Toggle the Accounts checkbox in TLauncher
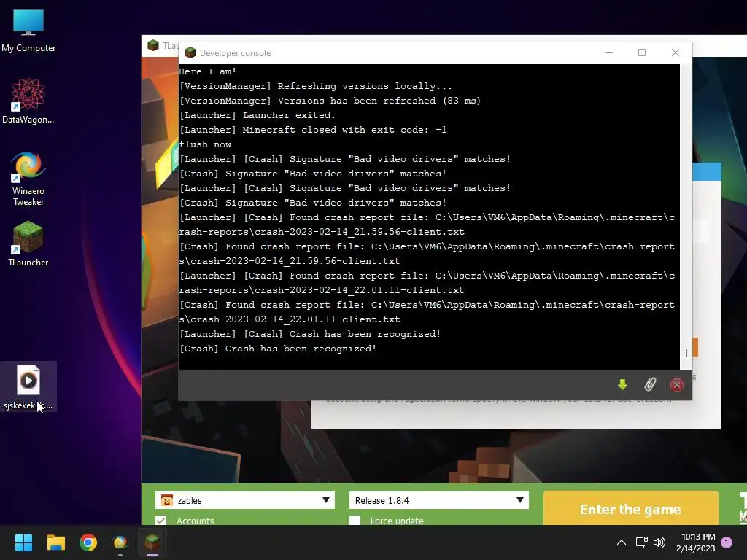The height and width of the screenshot is (560, 747). (161, 521)
